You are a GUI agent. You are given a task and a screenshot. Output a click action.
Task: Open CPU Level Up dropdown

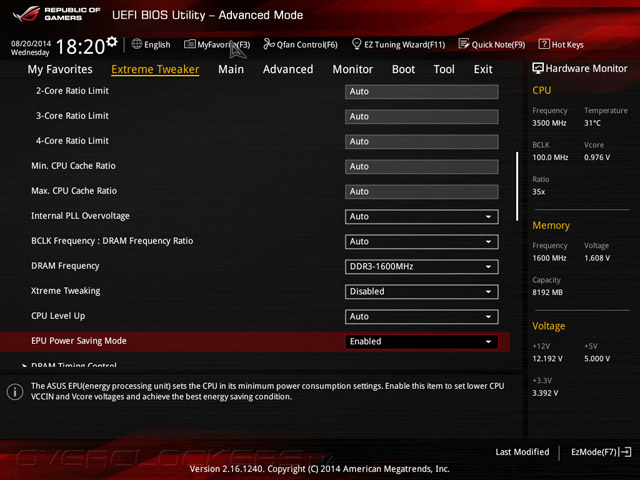tap(421, 316)
